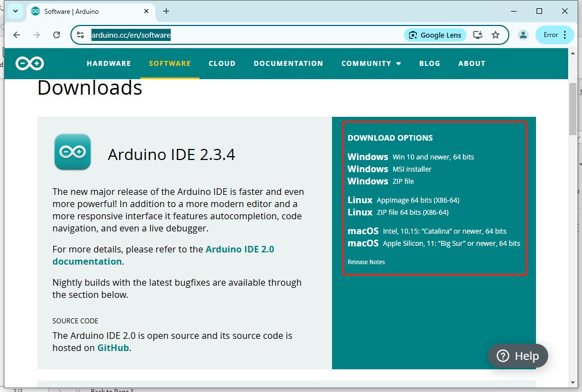Click the scrollbar up arrow

[x=573, y=53]
